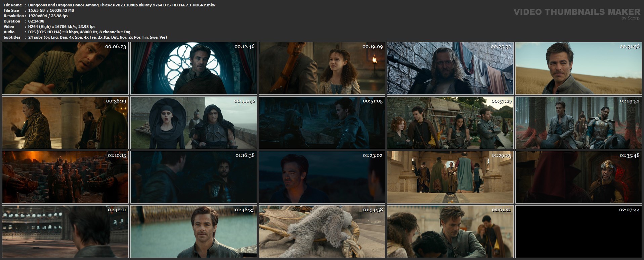Image resolution: width=644 pixels, height=260 pixels.
Task: Select the frame stamped 01:10:15
Action: (x=65, y=177)
